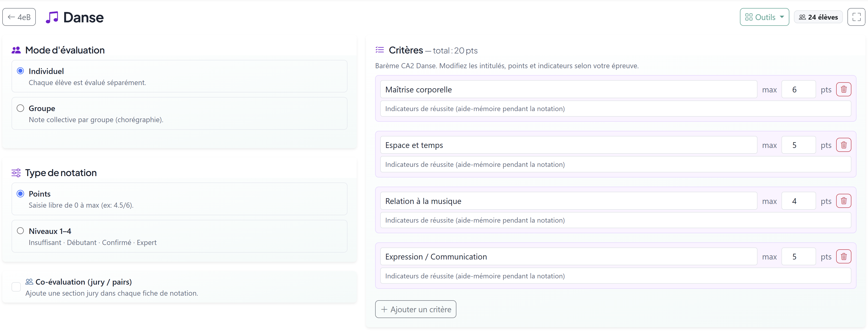Edit the Expression / Communication title field
This screenshot has width=868, height=333.
point(569,256)
